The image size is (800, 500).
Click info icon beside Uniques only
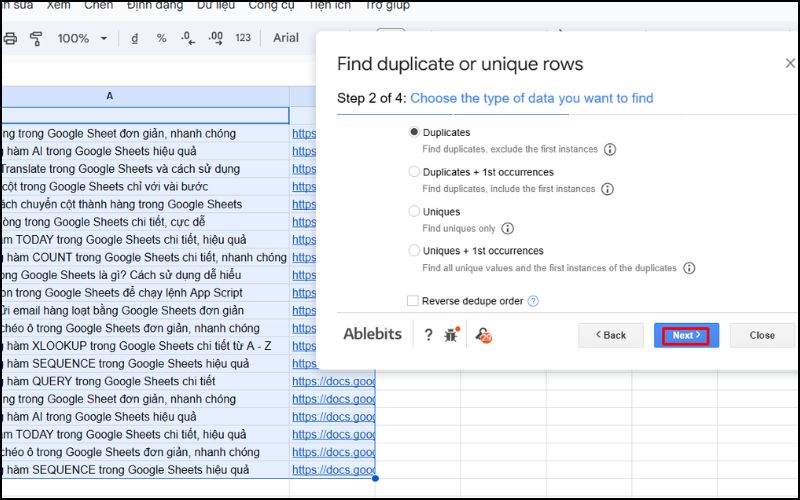(507, 229)
